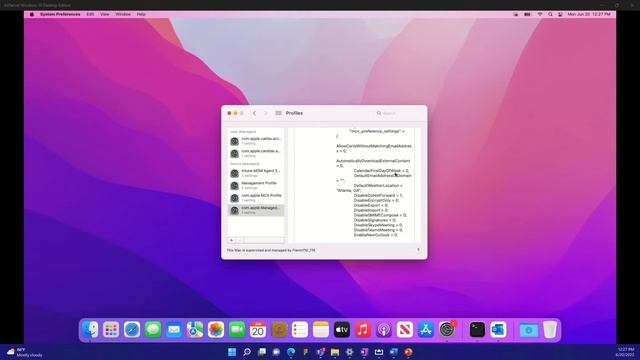
Task: Open App Store from the Dock
Action: coord(426,329)
